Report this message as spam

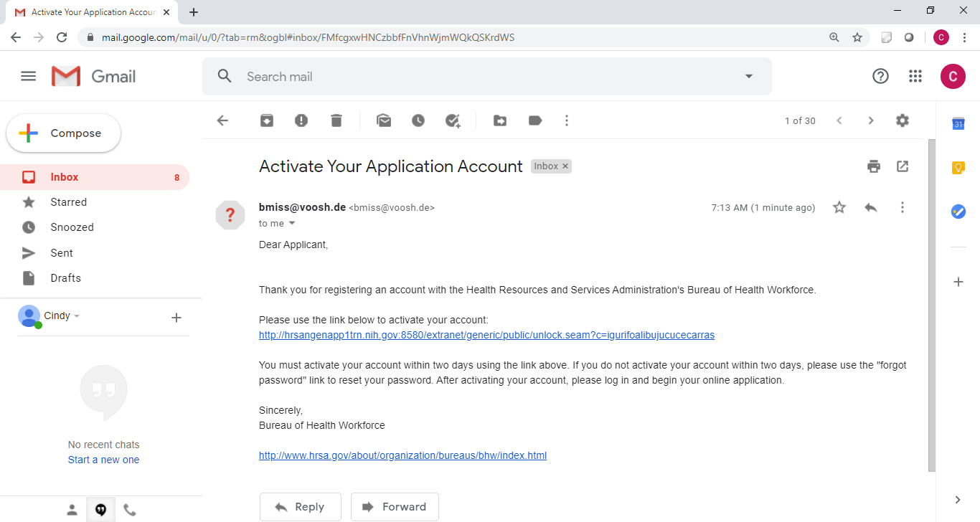click(301, 120)
